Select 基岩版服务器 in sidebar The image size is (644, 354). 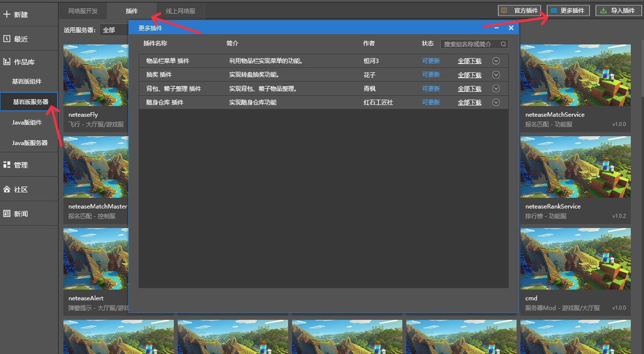coord(29,102)
